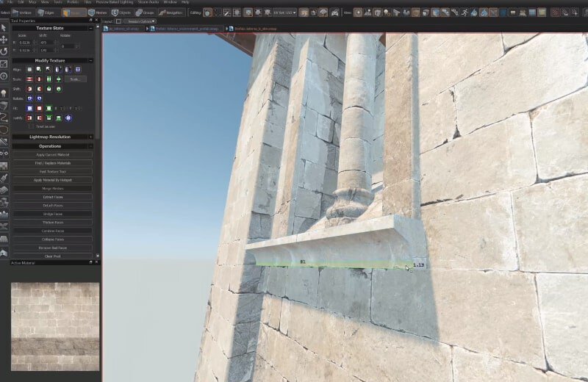Click the Apply Current Material button

[54, 154]
